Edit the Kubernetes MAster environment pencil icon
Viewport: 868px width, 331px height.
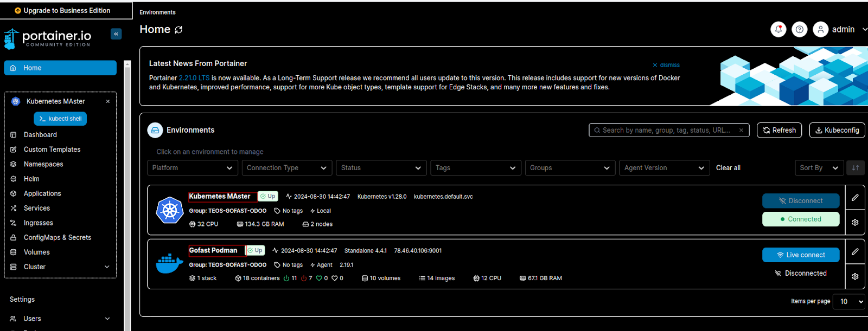tap(855, 198)
